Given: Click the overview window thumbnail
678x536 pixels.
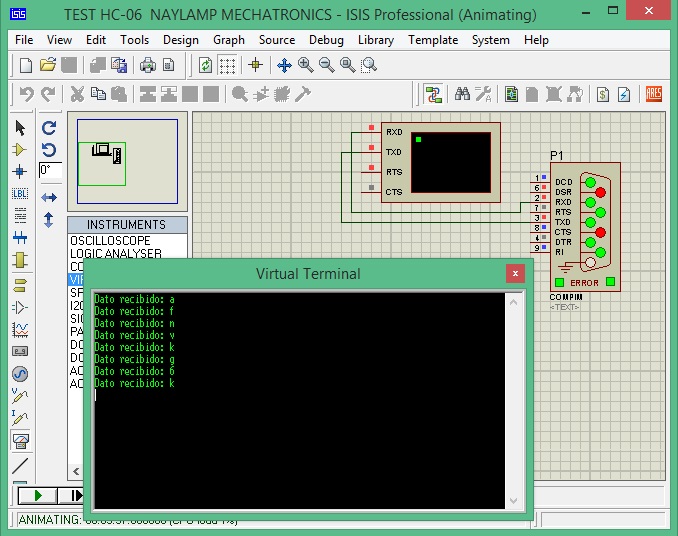Looking at the screenshot, I should click(127, 161).
